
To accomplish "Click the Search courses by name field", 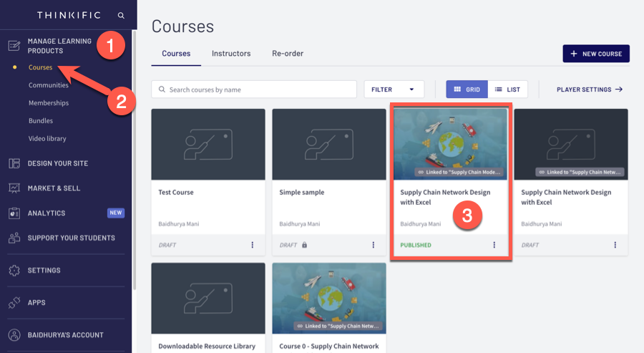I will (x=258, y=90).
